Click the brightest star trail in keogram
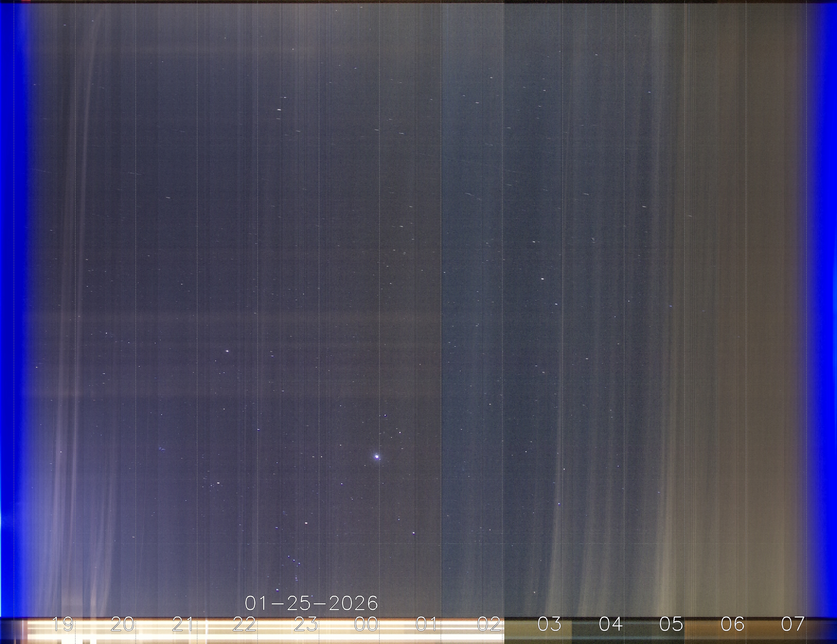Viewport: 837px width, 644px height. [377, 457]
